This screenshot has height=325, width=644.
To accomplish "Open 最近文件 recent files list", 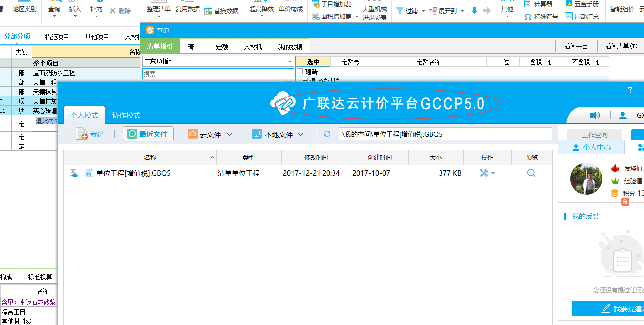I will click(148, 134).
